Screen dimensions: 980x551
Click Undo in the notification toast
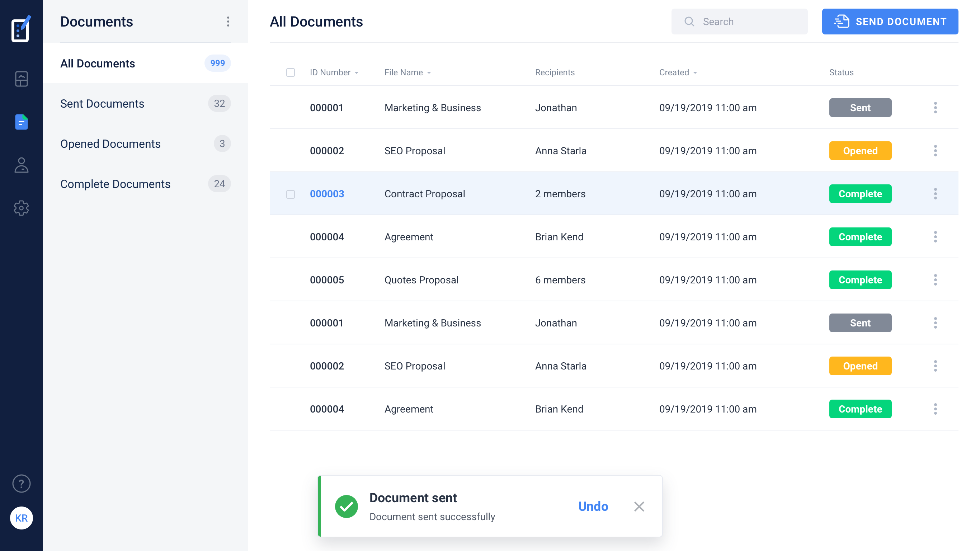pyautogui.click(x=593, y=507)
